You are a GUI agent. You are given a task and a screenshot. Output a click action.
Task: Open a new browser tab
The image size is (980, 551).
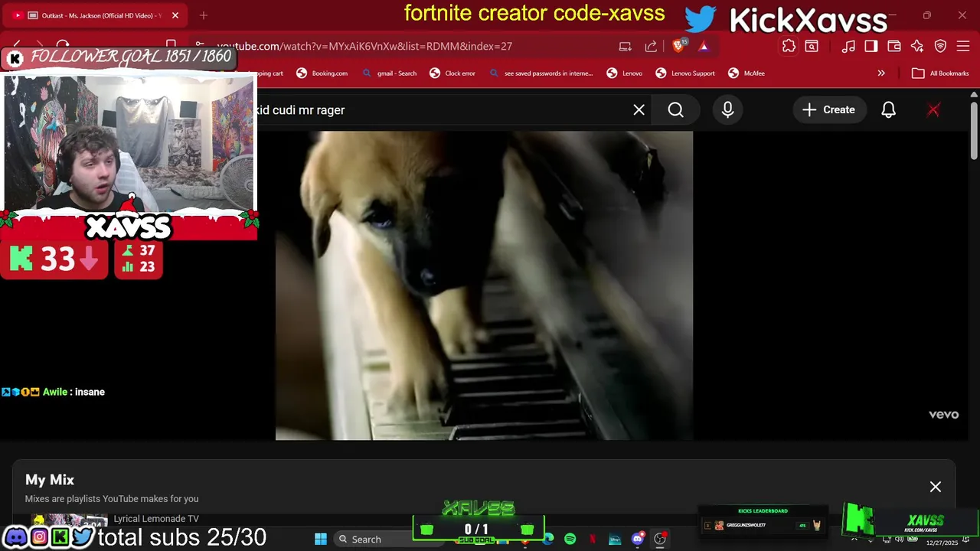coord(204,15)
